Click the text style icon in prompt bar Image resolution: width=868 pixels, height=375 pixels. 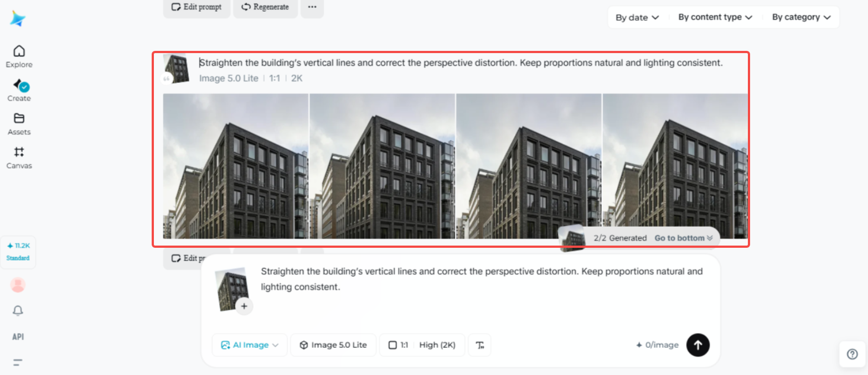(479, 345)
